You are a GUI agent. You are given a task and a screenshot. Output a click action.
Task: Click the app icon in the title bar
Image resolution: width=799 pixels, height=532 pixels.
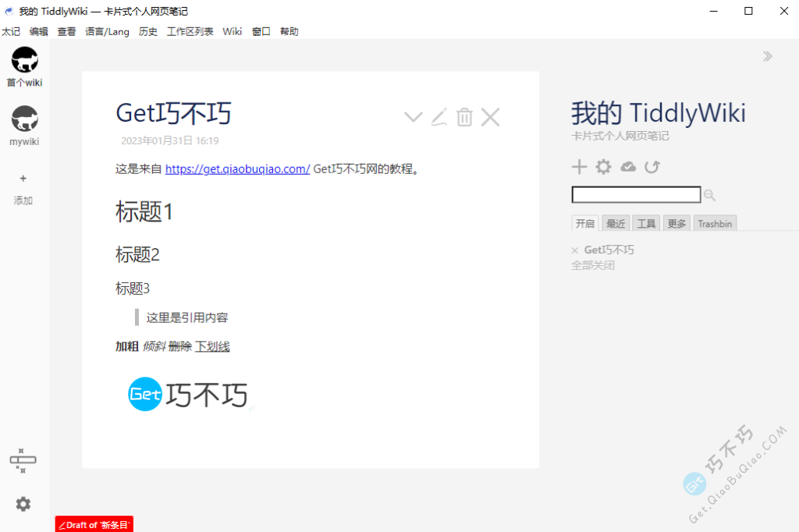click(x=9, y=11)
